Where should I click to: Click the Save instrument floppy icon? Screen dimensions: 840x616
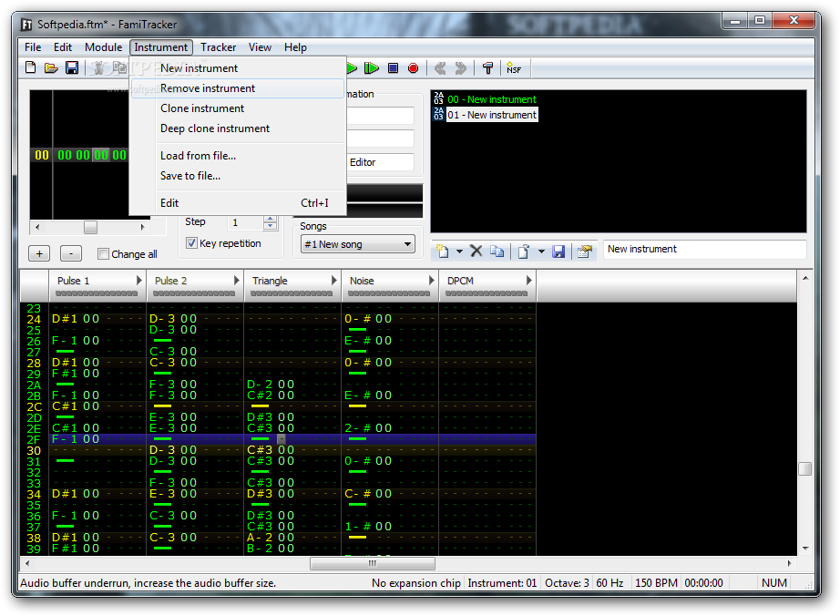coord(558,251)
